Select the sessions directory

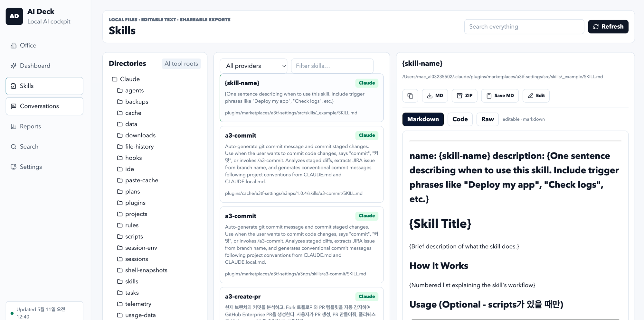click(x=137, y=259)
